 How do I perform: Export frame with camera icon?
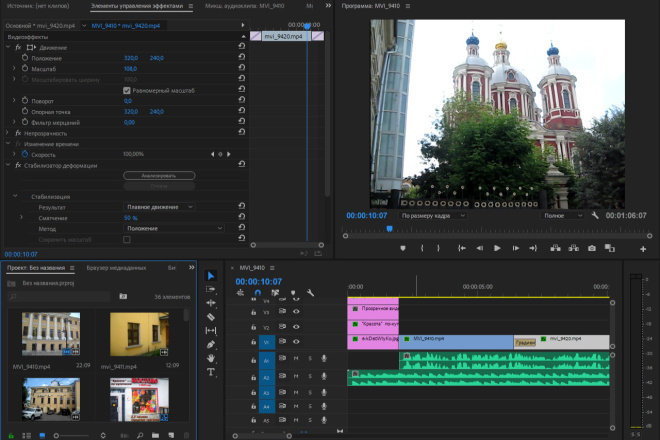pos(592,248)
